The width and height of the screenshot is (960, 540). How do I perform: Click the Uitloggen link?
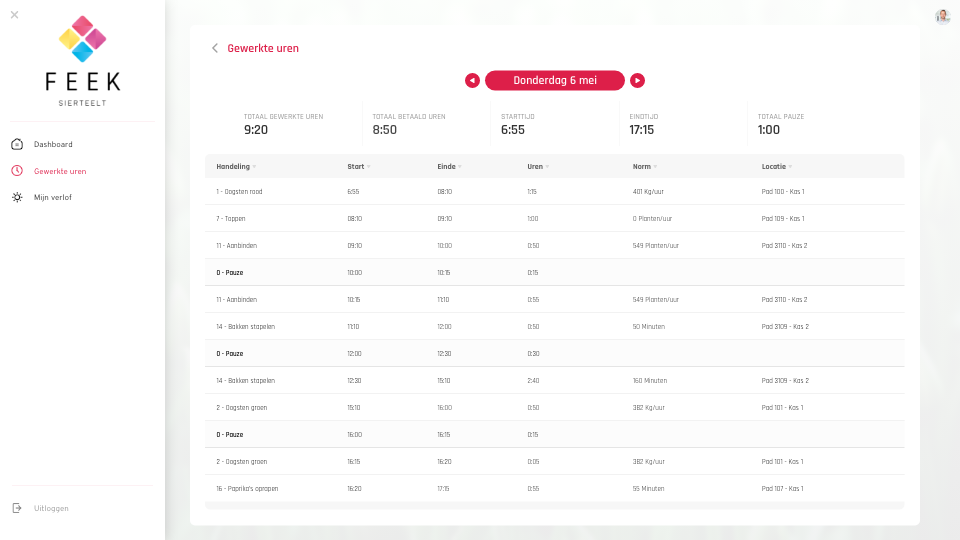point(52,508)
